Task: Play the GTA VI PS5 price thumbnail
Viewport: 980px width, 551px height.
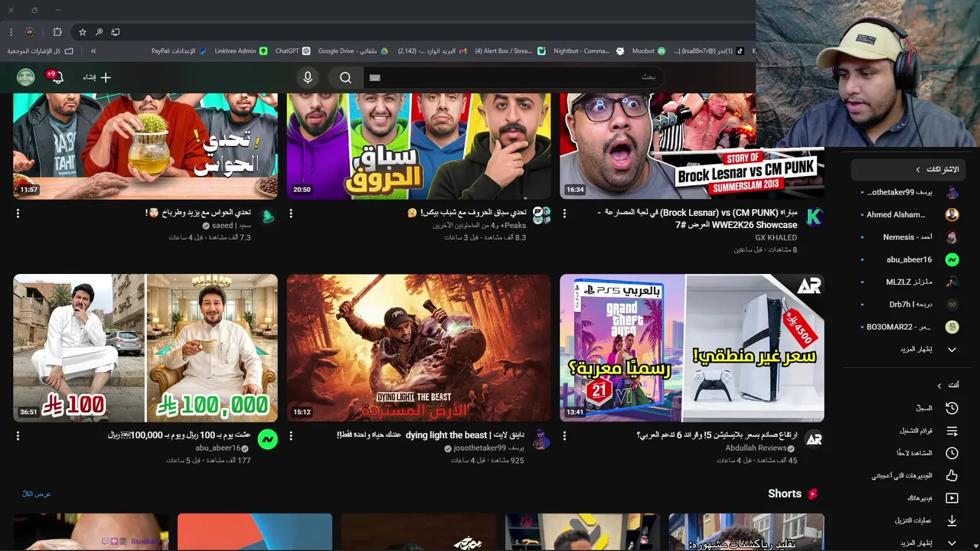Action: 692,348
